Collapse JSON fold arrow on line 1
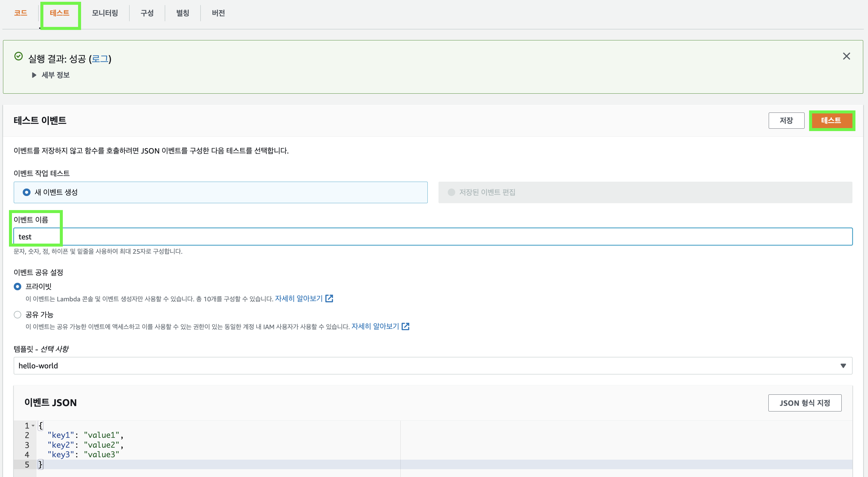The width and height of the screenshot is (868, 477). click(33, 426)
